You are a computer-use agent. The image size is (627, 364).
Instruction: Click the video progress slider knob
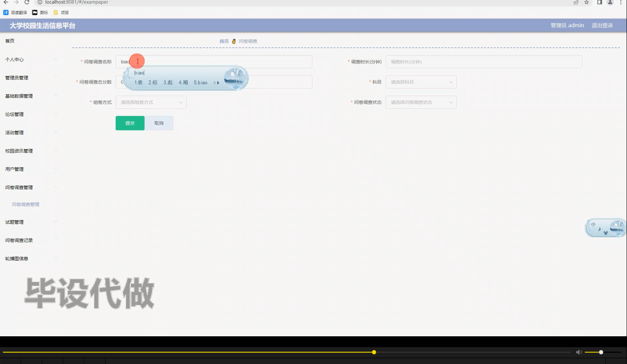click(x=374, y=352)
